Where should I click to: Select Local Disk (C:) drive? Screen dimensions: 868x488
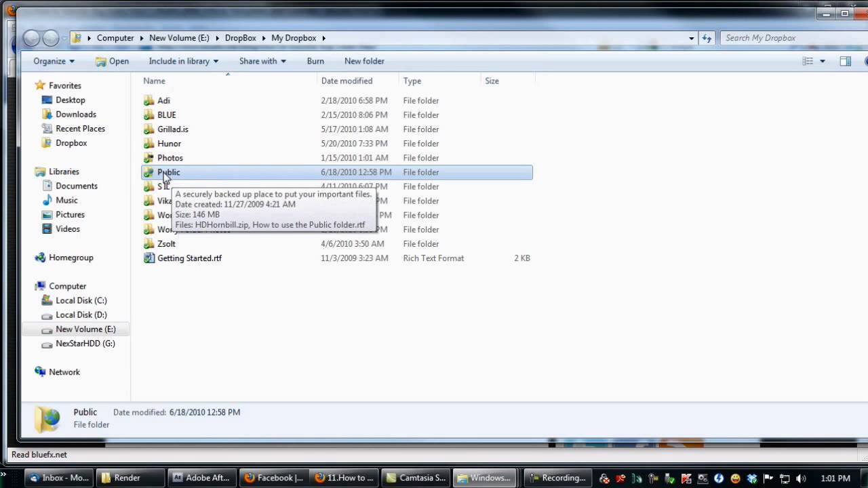click(81, 300)
